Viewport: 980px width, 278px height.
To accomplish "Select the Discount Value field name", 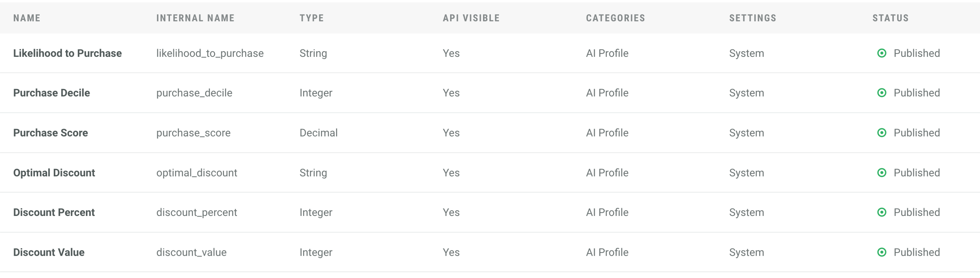I will click(x=49, y=252).
